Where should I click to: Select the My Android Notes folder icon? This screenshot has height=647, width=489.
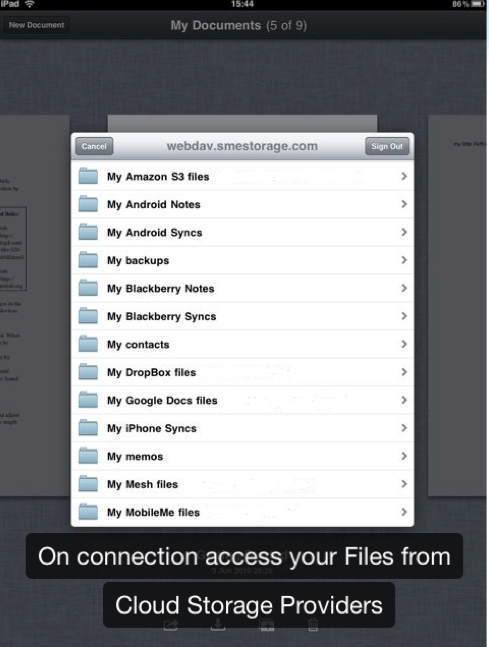[88, 204]
